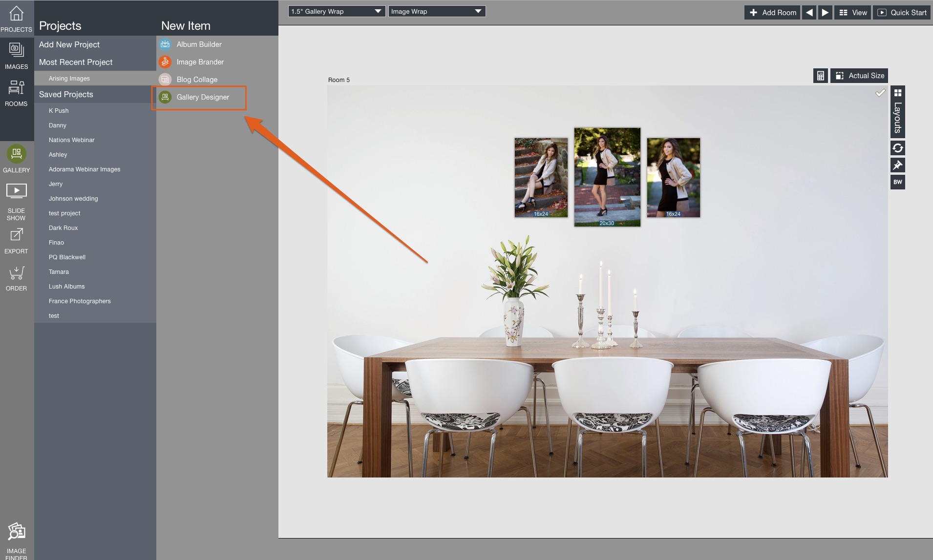Open saved project Dark Roux
The width and height of the screenshot is (933, 560).
[95, 228]
